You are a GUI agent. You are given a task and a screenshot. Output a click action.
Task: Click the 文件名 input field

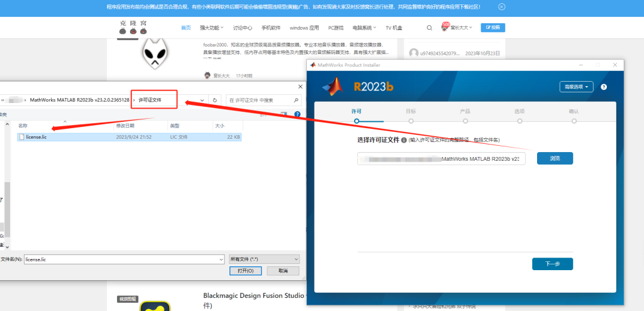coord(124,259)
